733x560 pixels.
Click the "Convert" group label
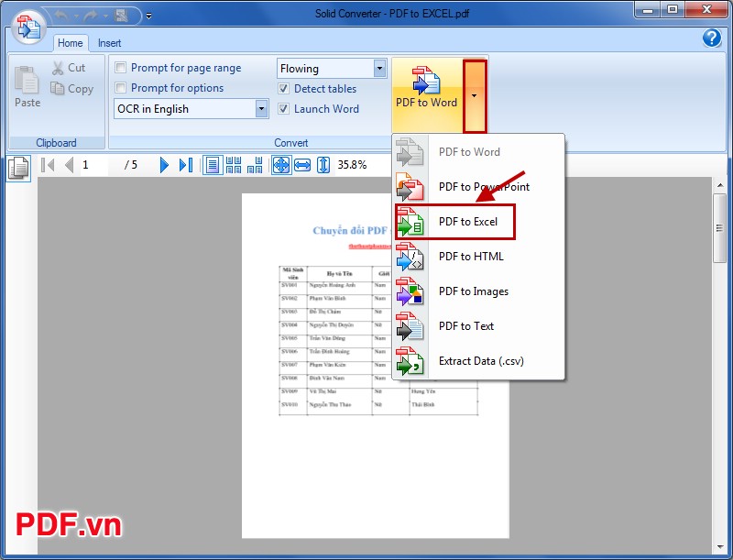[290, 143]
